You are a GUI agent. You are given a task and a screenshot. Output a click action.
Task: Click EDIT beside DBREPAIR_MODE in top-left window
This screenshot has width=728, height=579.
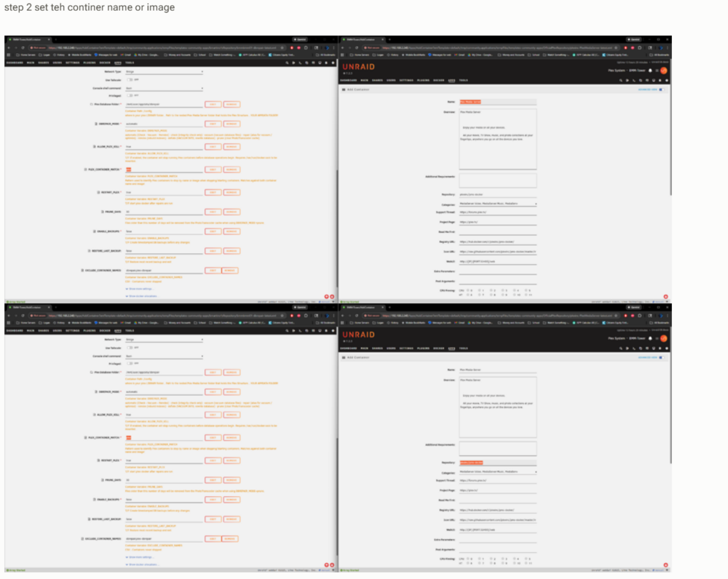213,124
